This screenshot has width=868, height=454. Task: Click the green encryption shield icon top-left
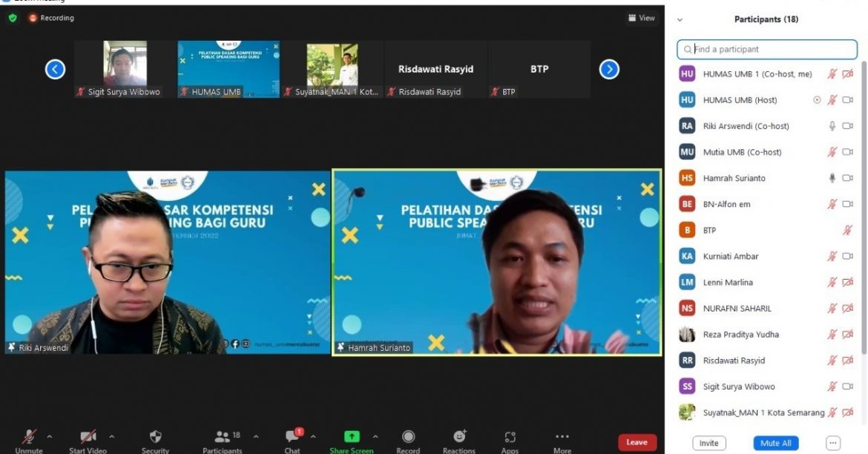tap(12, 17)
